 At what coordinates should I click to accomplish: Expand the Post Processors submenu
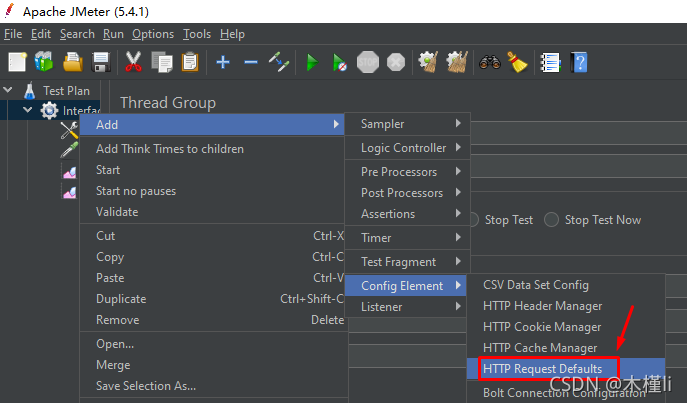(407, 193)
